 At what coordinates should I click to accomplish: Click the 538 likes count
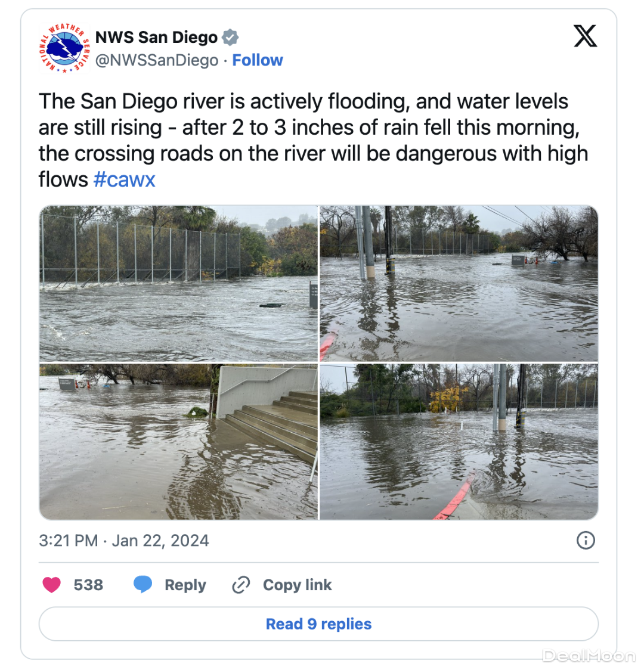(88, 585)
